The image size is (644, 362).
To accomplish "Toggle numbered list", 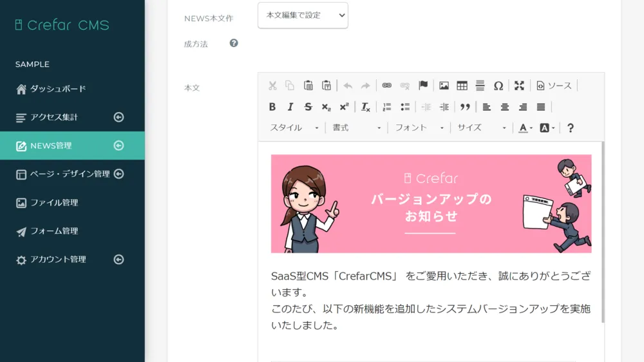I will click(x=387, y=107).
